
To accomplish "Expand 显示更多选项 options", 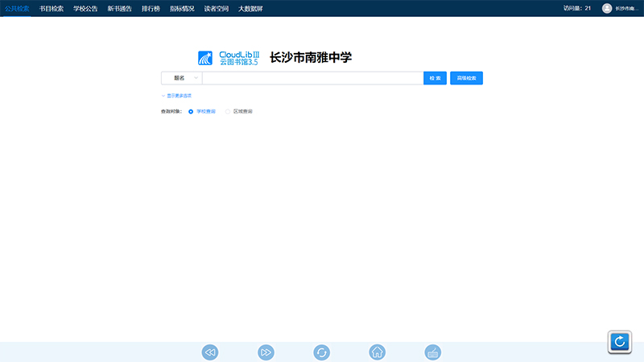I will point(176,95).
